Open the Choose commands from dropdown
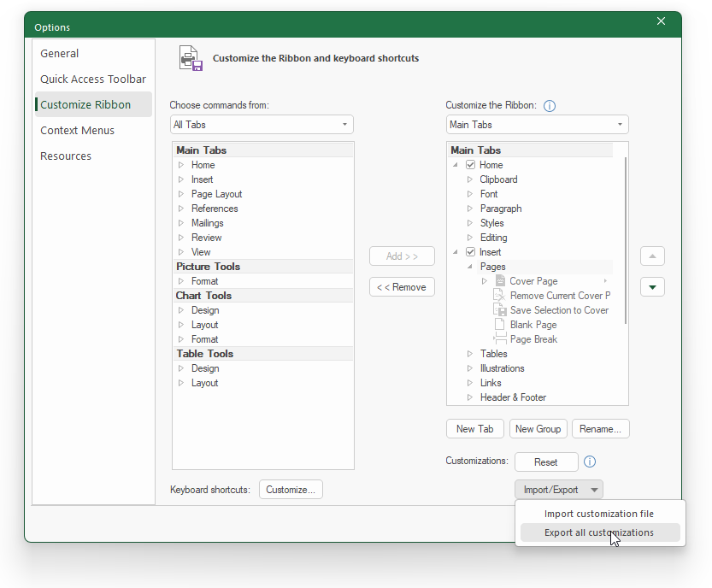 point(262,125)
